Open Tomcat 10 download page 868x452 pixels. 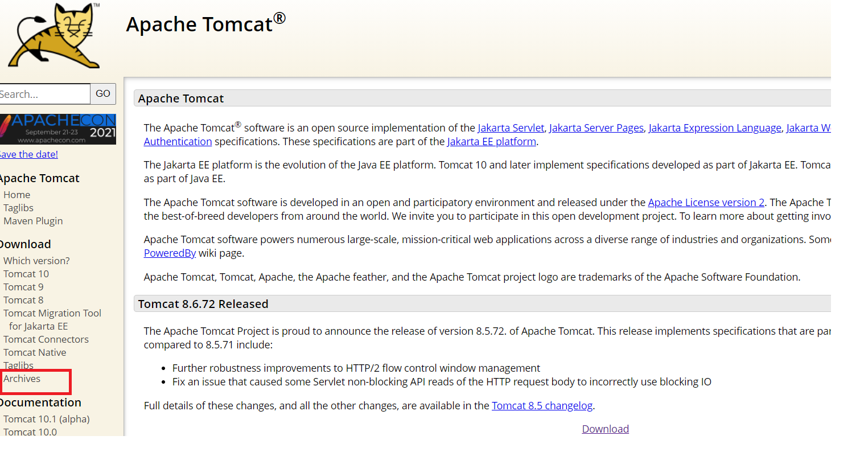[x=26, y=273]
